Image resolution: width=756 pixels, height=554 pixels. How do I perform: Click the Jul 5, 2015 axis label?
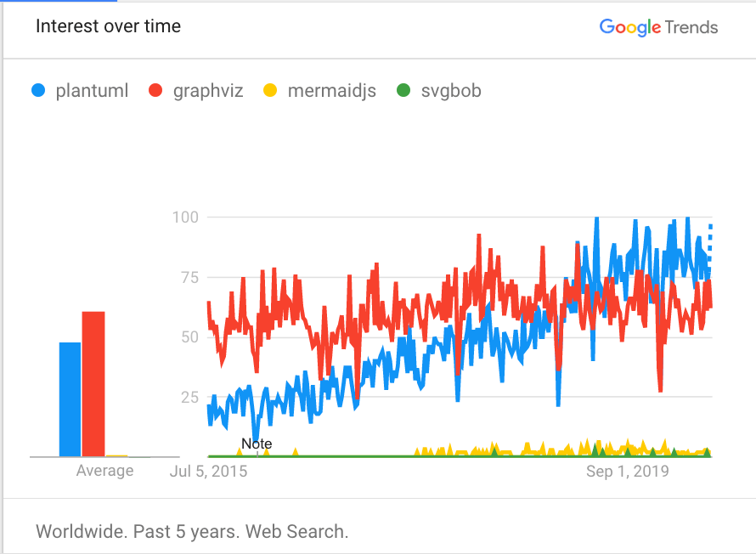click(209, 471)
